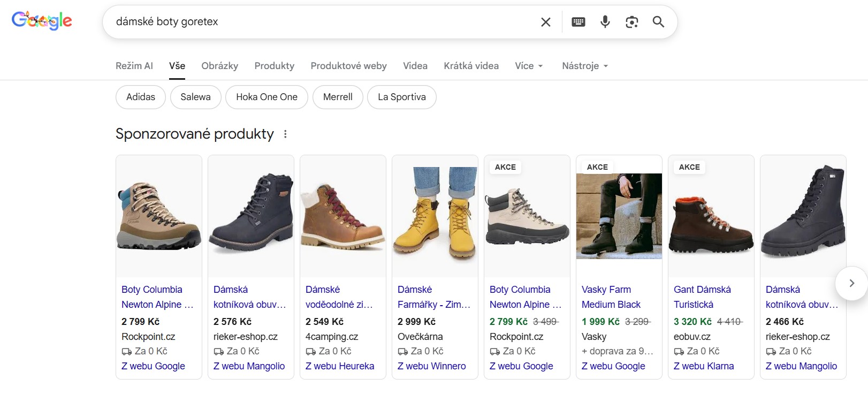Open the Vasky Farm black boots photo

tap(619, 216)
